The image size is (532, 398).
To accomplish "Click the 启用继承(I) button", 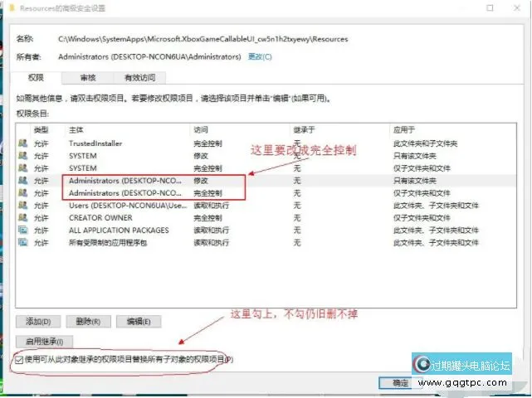I will coord(45,342).
